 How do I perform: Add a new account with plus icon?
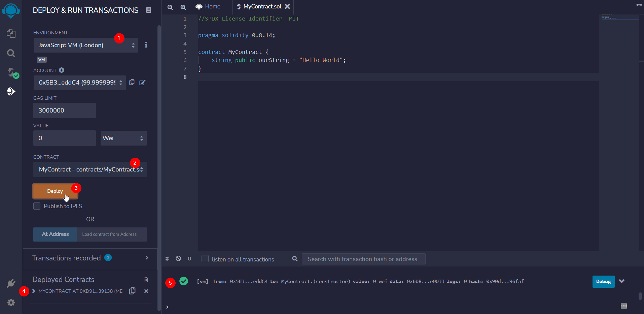(x=62, y=70)
